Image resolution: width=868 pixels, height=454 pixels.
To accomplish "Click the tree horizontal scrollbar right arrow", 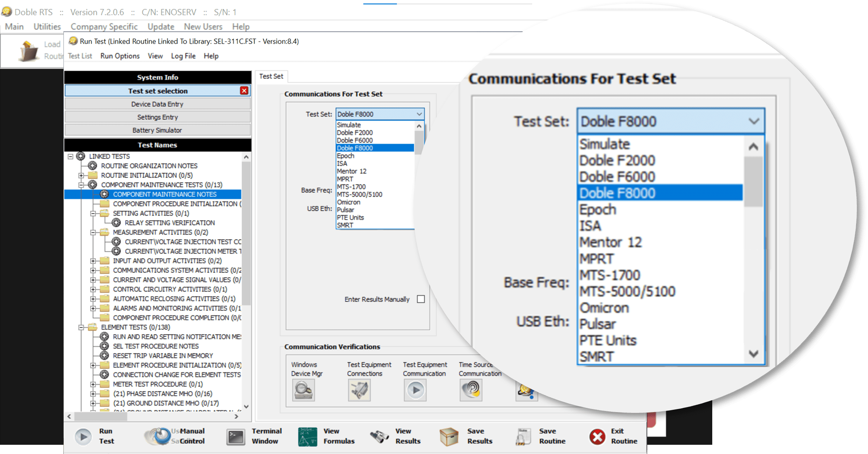I will (236, 416).
